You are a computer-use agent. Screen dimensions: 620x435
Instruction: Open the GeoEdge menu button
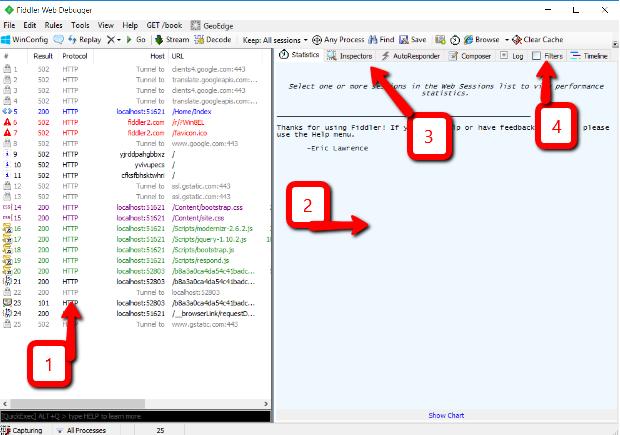tap(212, 26)
